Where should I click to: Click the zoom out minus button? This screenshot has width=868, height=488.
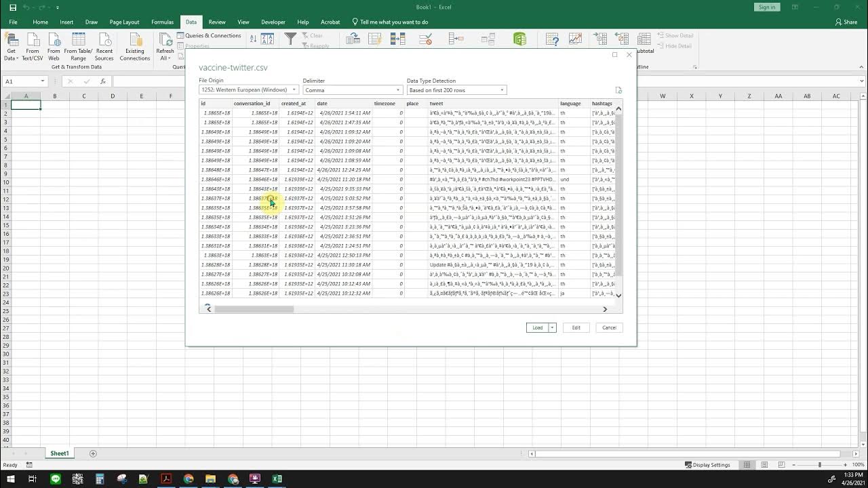point(794,465)
